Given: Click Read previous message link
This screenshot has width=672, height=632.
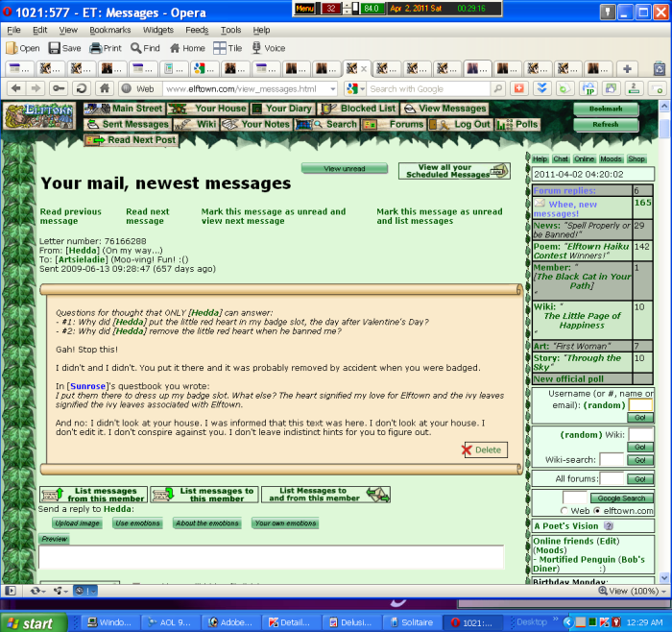Looking at the screenshot, I should 71,216.
